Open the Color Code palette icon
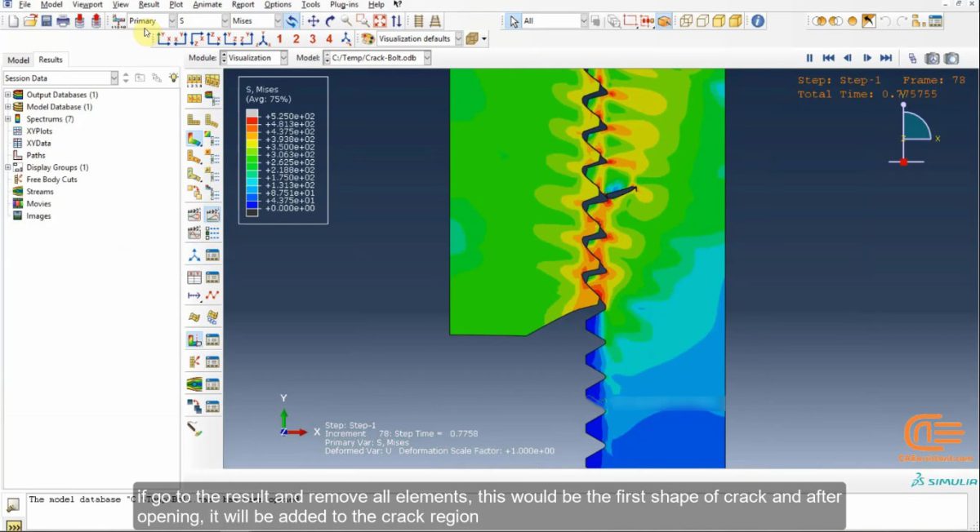The width and height of the screenshot is (980, 532). pos(367,38)
